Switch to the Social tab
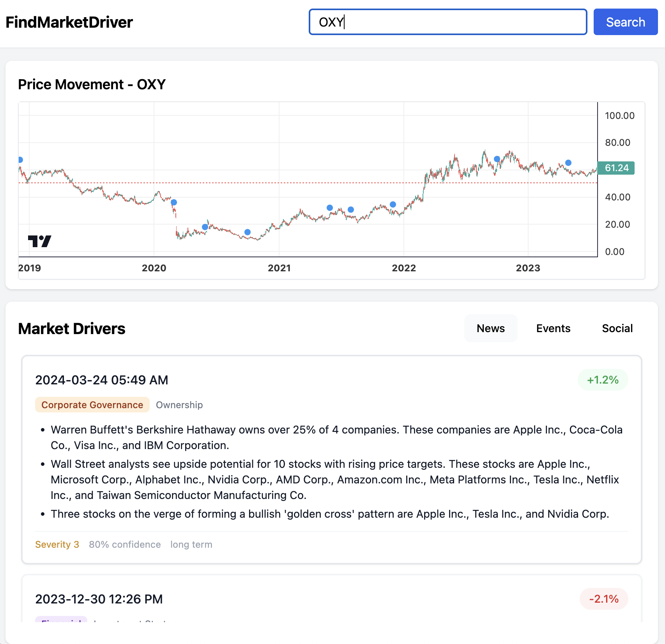The width and height of the screenshot is (665, 644). tap(617, 328)
